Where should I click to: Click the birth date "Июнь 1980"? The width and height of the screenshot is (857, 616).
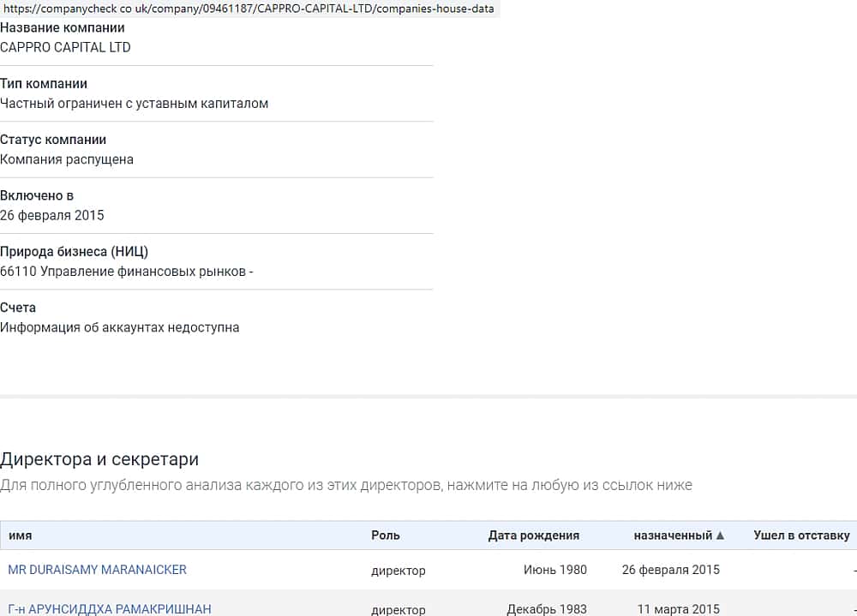coord(555,570)
